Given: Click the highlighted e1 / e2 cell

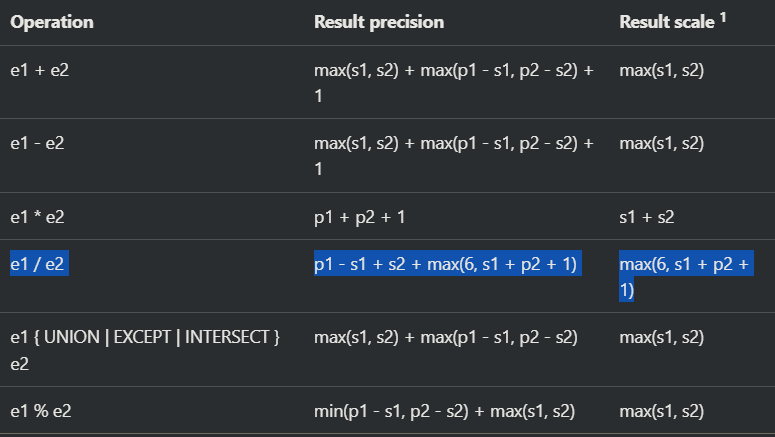Looking at the screenshot, I should pos(39,265).
